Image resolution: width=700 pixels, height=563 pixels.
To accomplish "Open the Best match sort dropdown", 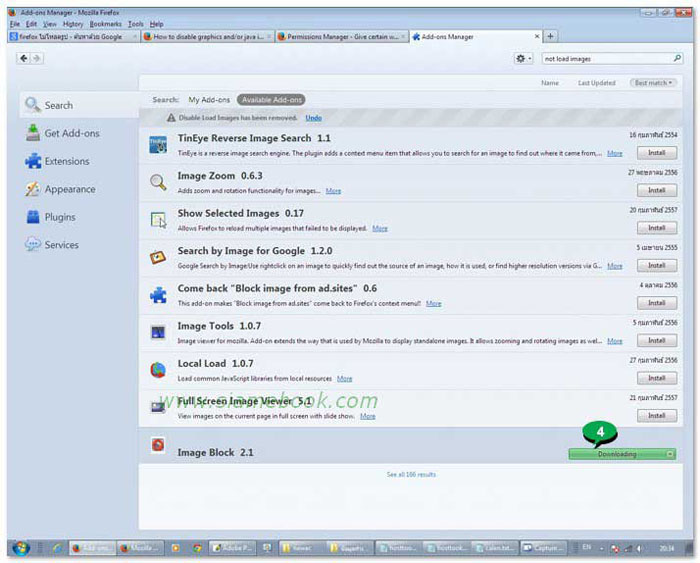I will click(653, 83).
